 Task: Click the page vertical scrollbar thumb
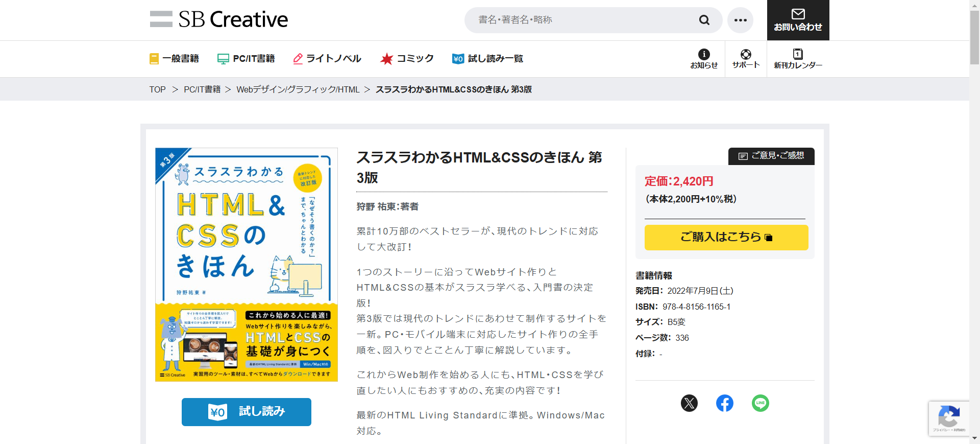974,37
